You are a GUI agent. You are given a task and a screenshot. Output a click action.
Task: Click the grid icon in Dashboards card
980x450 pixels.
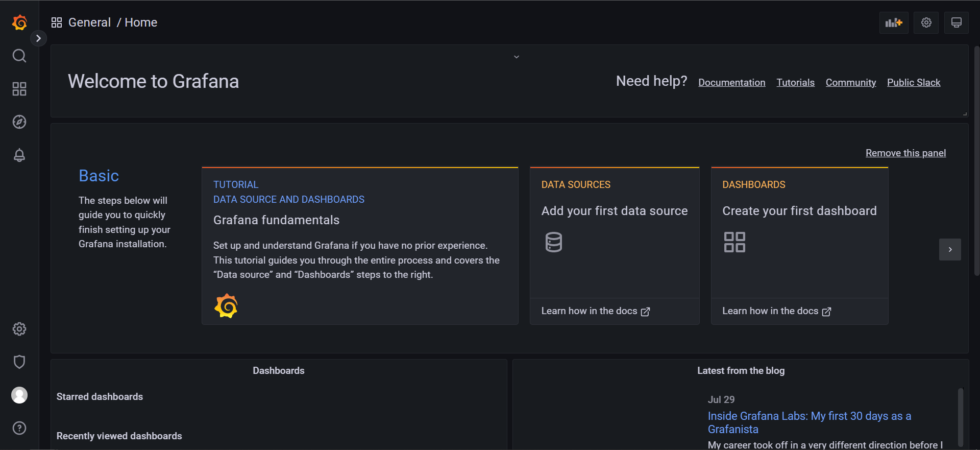click(x=734, y=242)
